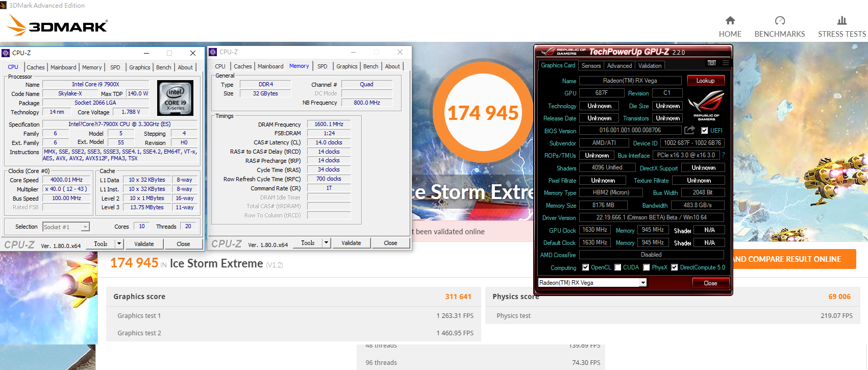Open the Benchmarks gauge icon

point(780,20)
